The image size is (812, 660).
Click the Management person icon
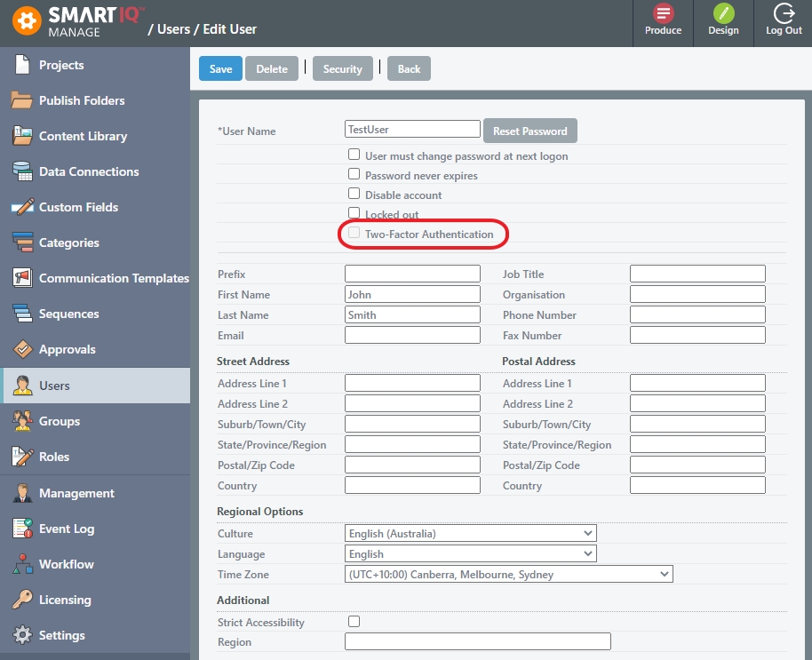pos(22,493)
